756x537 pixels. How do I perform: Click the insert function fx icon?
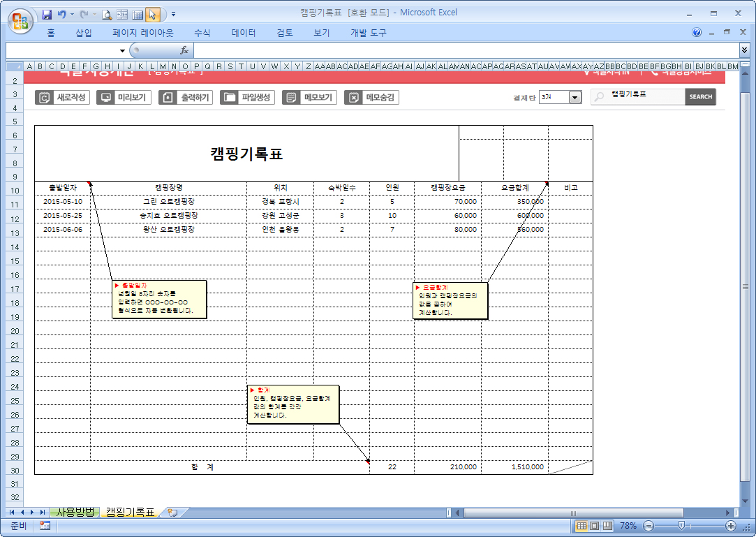[x=184, y=50]
